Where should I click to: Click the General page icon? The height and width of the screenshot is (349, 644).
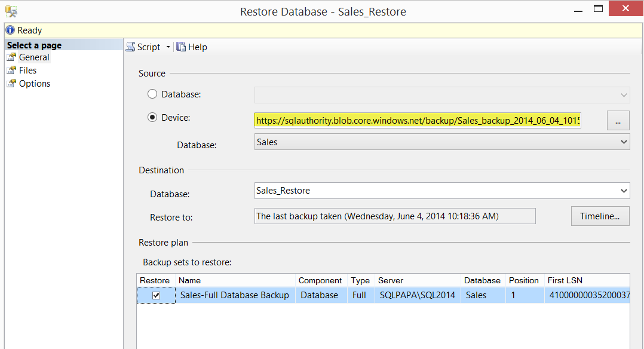coord(11,57)
